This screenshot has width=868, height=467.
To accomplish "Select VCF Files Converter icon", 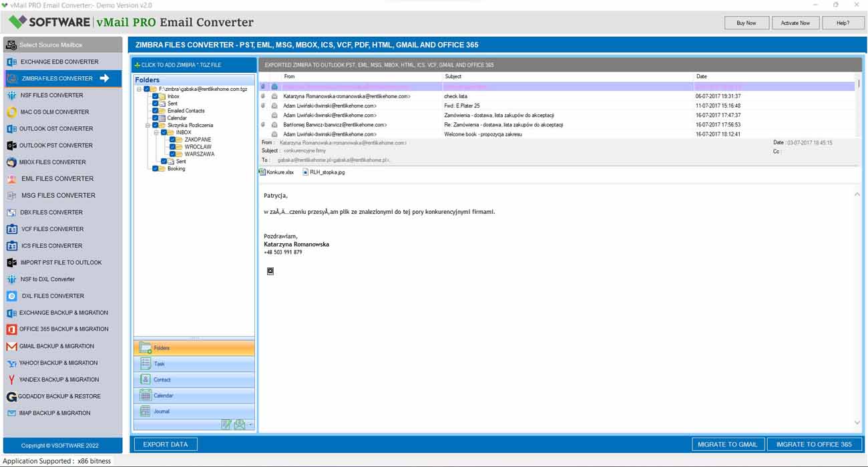I will pos(11,229).
